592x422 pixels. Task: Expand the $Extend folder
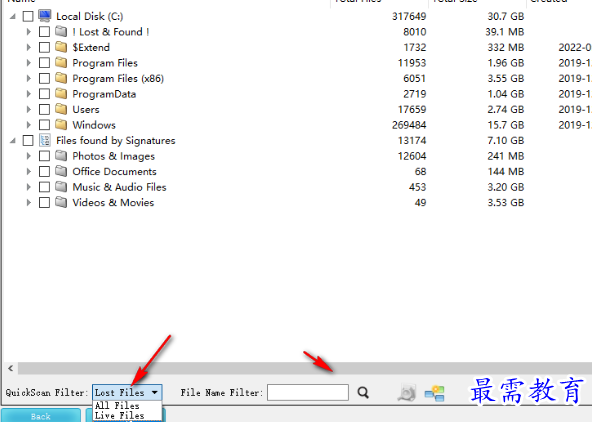coord(29,47)
